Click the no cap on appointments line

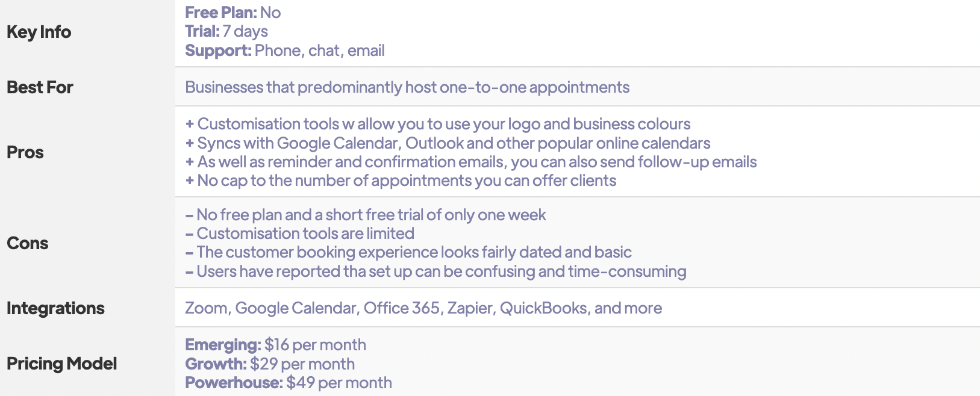(x=401, y=181)
